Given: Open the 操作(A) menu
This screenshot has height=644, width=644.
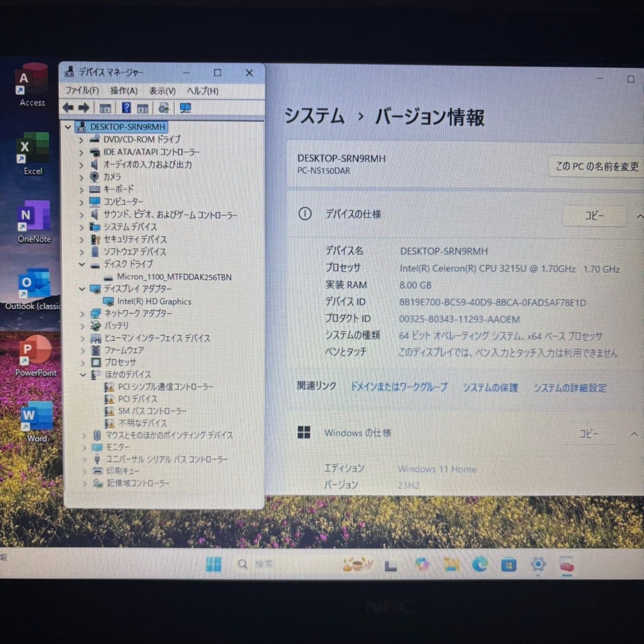Looking at the screenshot, I should coord(122,91).
